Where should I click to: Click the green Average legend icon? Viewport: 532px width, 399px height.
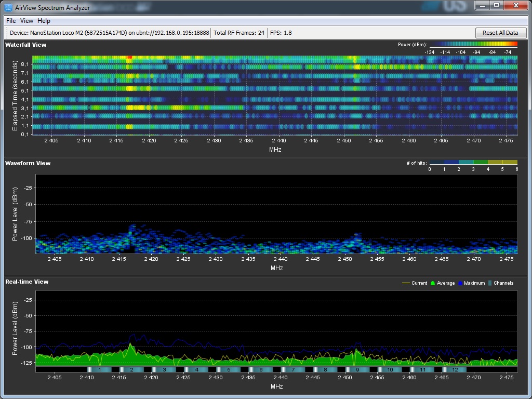point(432,283)
